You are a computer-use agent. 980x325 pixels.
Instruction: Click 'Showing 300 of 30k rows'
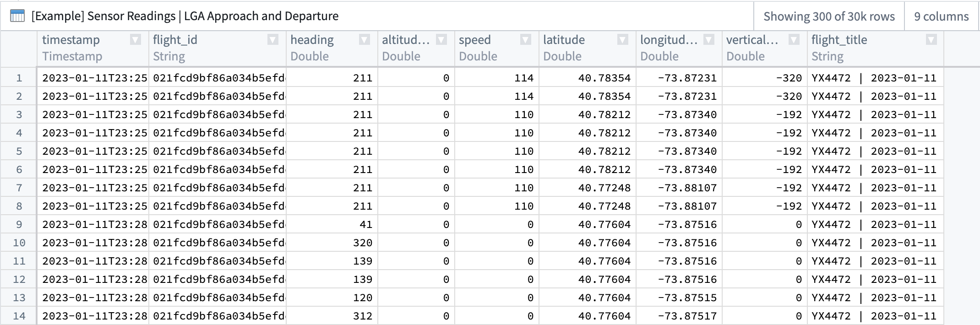click(x=829, y=16)
